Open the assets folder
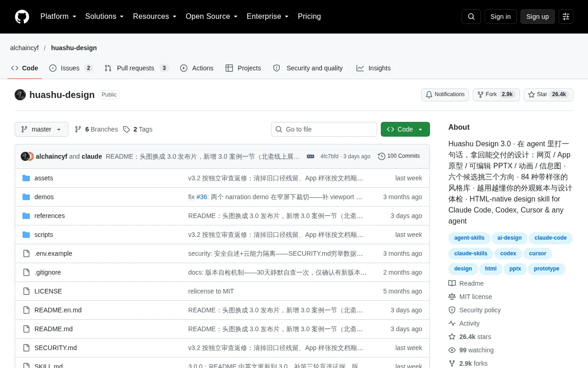This screenshot has height=368, width=588. coord(44,178)
